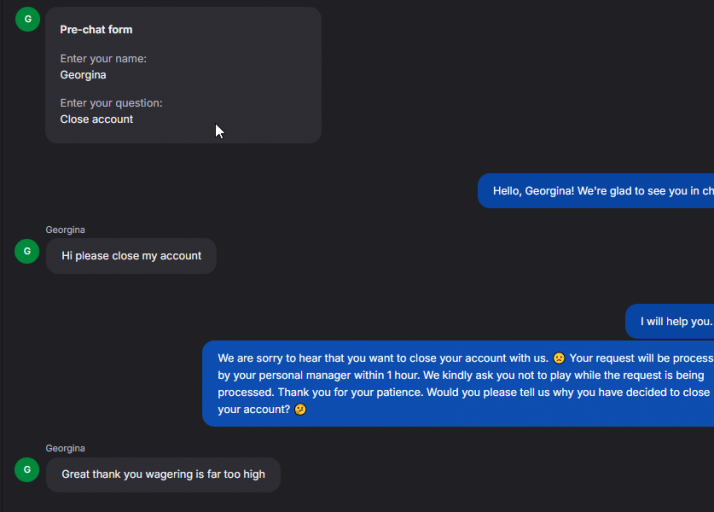Click the "Close account" answer in the form
This screenshot has width=714, height=512.
click(x=96, y=119)
